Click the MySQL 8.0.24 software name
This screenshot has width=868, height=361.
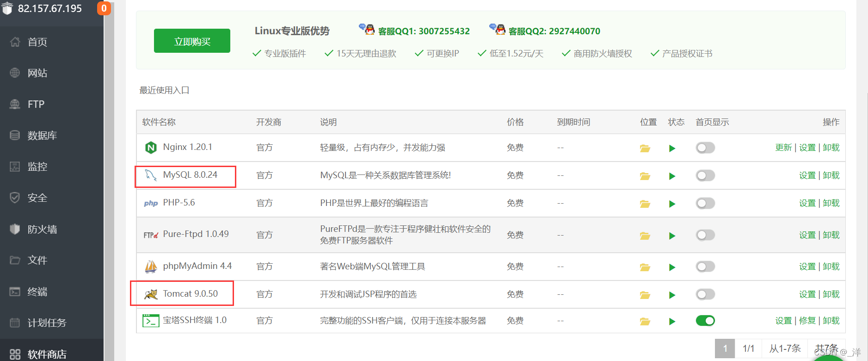[x=190, y=175]
